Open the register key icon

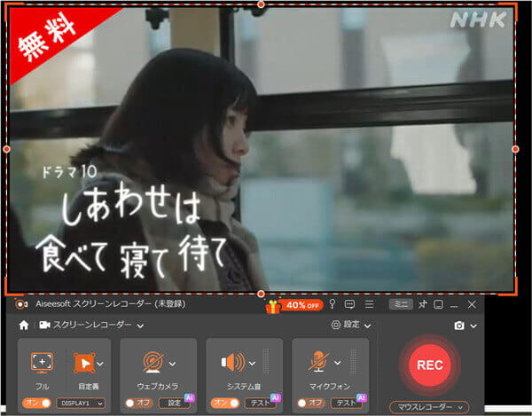332,304
